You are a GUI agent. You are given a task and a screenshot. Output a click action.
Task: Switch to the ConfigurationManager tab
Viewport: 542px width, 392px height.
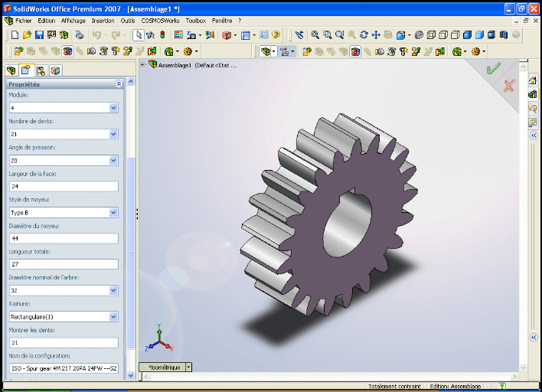click(x=41, y=70)
